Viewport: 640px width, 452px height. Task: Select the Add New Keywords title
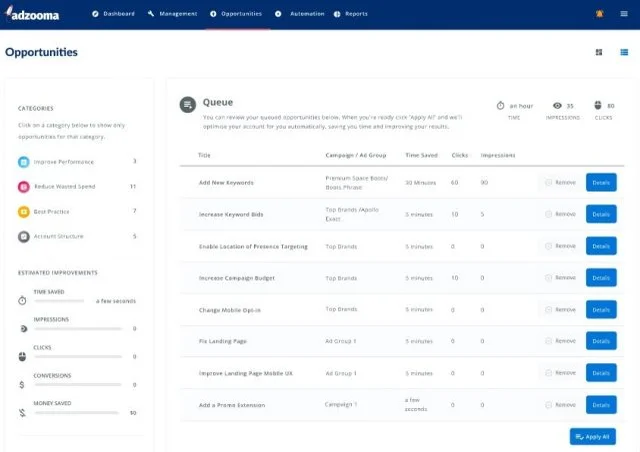click(226, 183)
